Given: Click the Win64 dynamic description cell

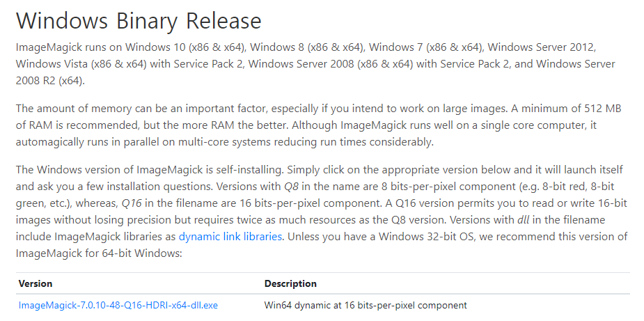Looking at the screenshot, I should pyautogui.click(x=366, y=306).
